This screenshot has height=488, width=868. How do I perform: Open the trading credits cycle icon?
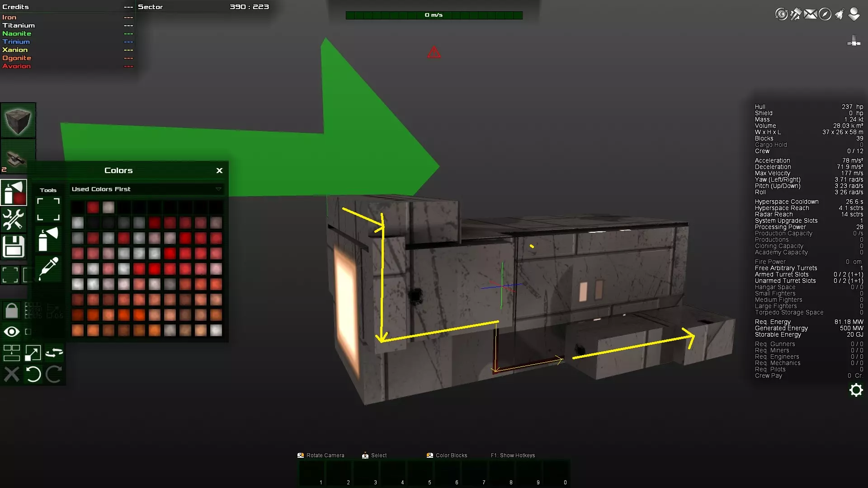tap(781, 14)
